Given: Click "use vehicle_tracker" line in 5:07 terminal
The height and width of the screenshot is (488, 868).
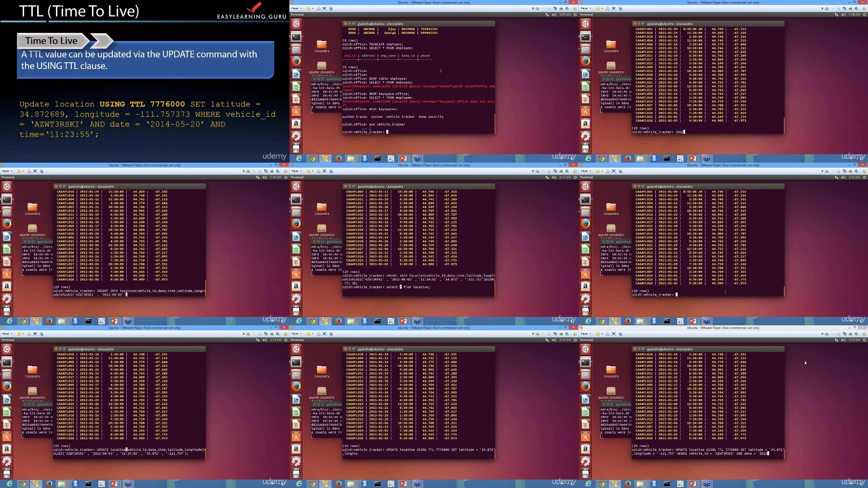Looking at the screenshot, I should point(374,124).
